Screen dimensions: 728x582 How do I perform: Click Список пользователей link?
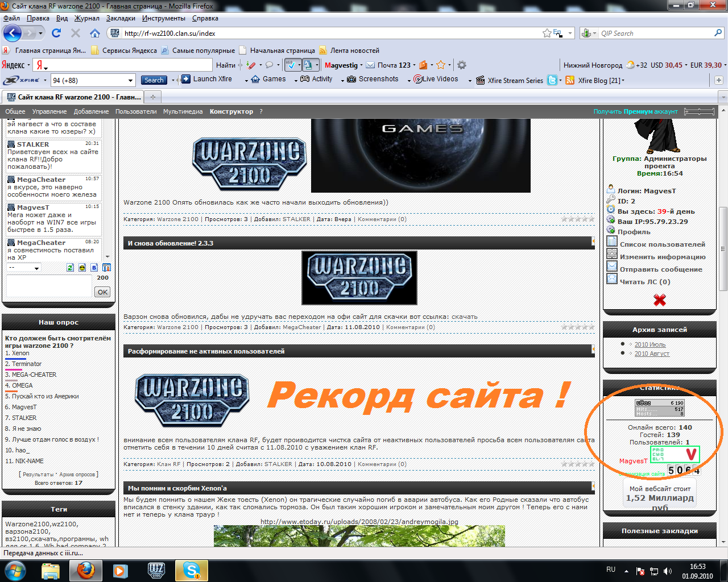click(662, 244)
